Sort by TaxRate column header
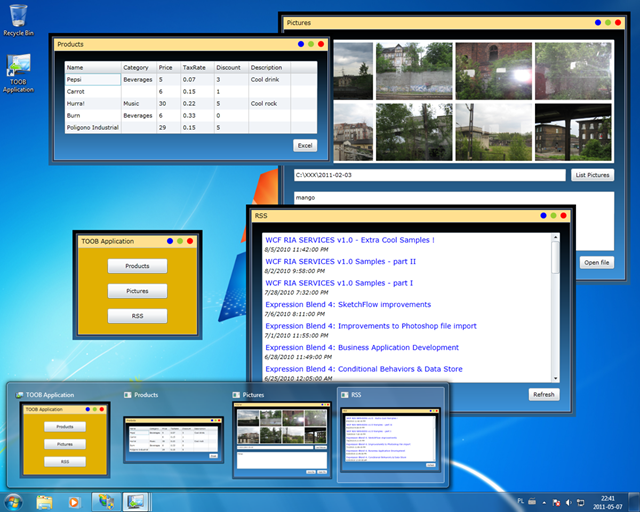 click(x=198, y=67)
